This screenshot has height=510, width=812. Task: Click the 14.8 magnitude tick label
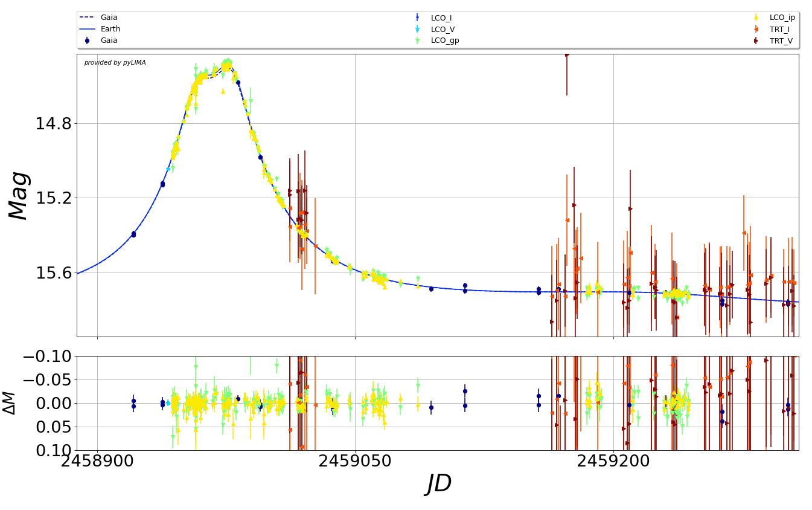(x=53, y=124)
